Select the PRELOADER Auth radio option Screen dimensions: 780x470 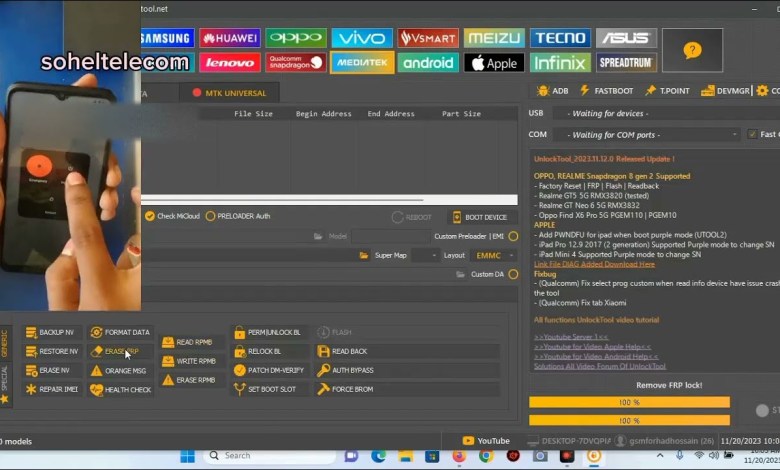(x=238, y=216)
